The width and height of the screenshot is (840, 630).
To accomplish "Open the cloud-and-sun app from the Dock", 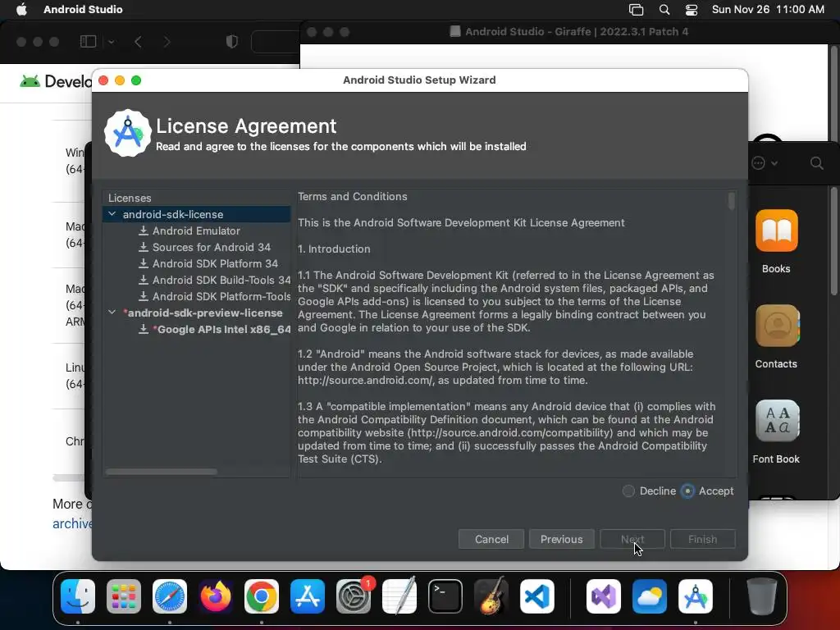I will (x=650, y=596).
